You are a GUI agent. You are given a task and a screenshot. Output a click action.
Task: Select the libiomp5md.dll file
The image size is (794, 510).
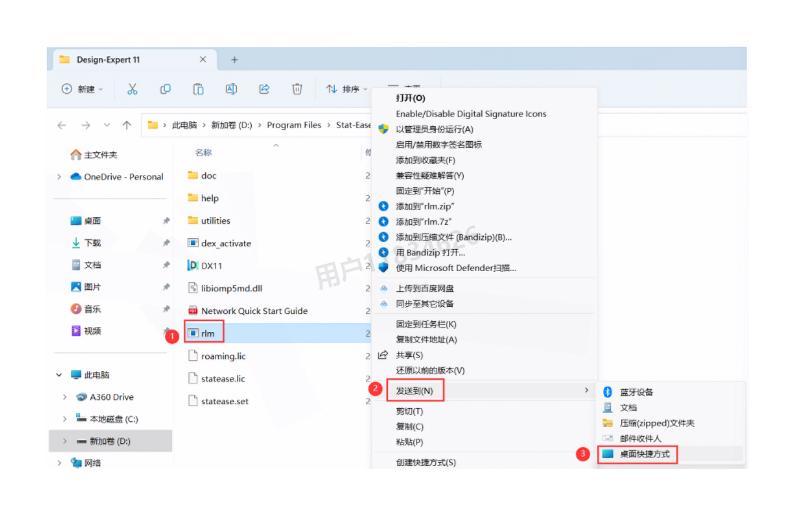[225, 288]
